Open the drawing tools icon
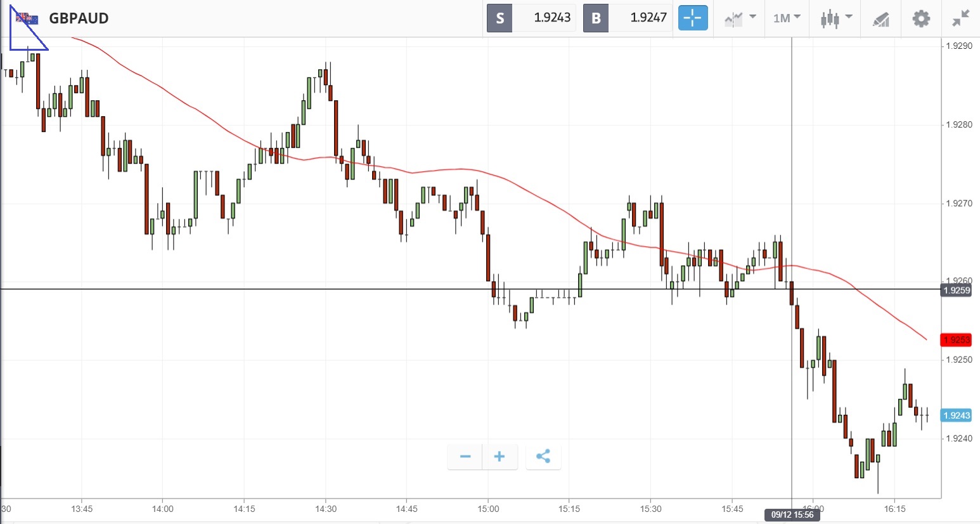The image size is (980, 524). (x=880, y=19)
